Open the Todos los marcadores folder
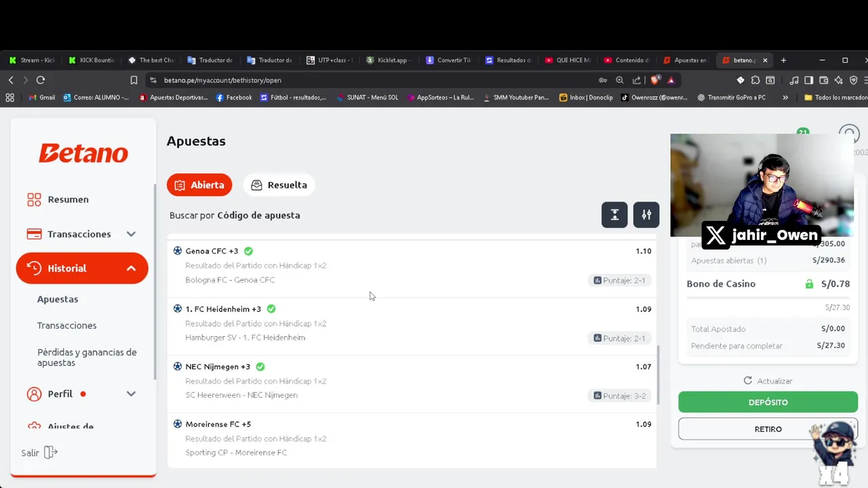This screenshot has height=488, width=868. point(835,98)
